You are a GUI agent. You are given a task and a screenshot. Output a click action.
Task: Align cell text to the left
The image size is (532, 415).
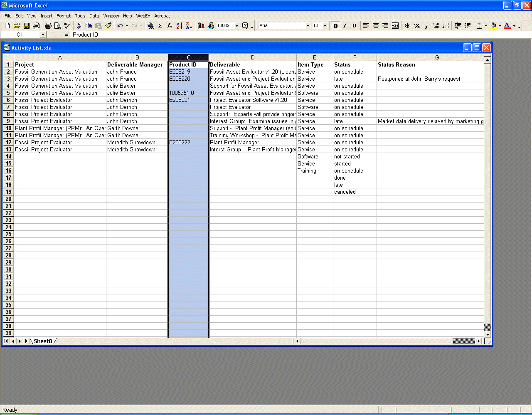coord(366,26)
